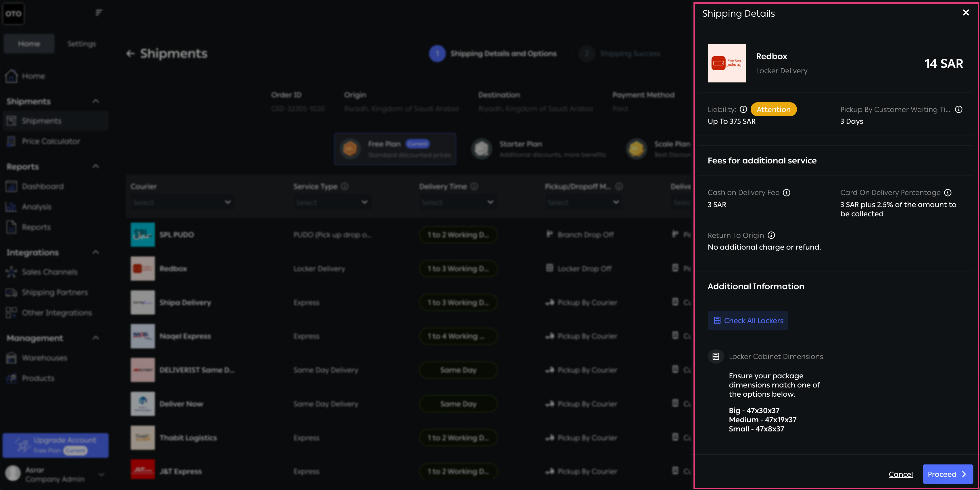The width and height of the screenshot is (980, 490).
Task: Open the Return To Origin info icon
Action: [x=771, y=235]
